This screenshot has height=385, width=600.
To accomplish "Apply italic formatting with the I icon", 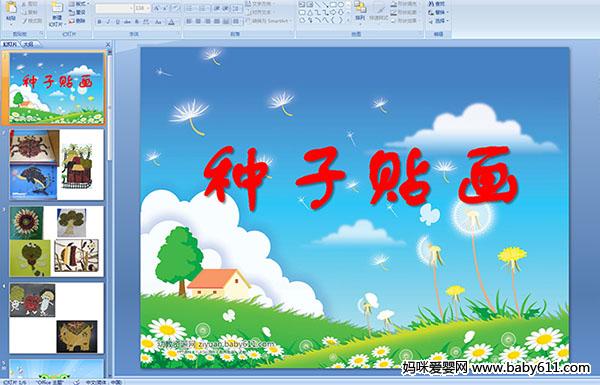I will pos(108,22).
